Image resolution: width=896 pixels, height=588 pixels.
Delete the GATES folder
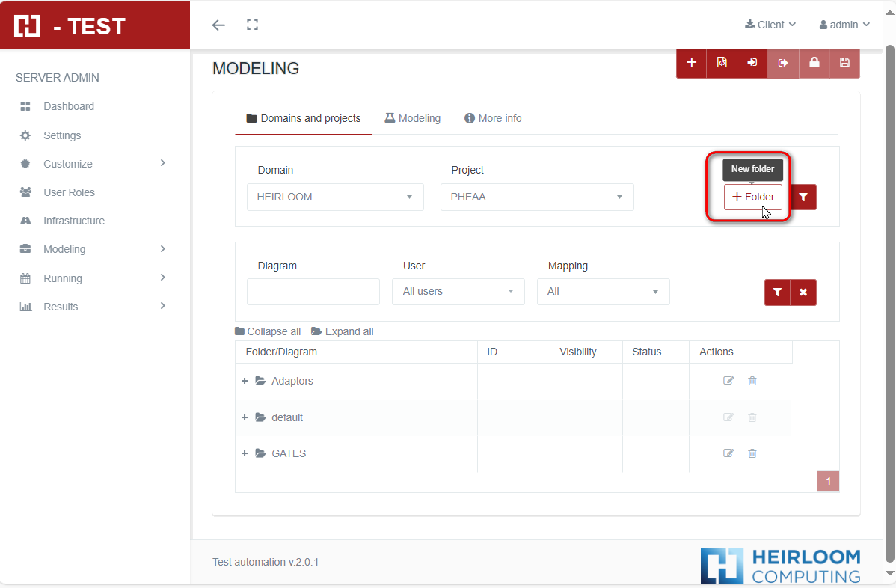point(752,453)
